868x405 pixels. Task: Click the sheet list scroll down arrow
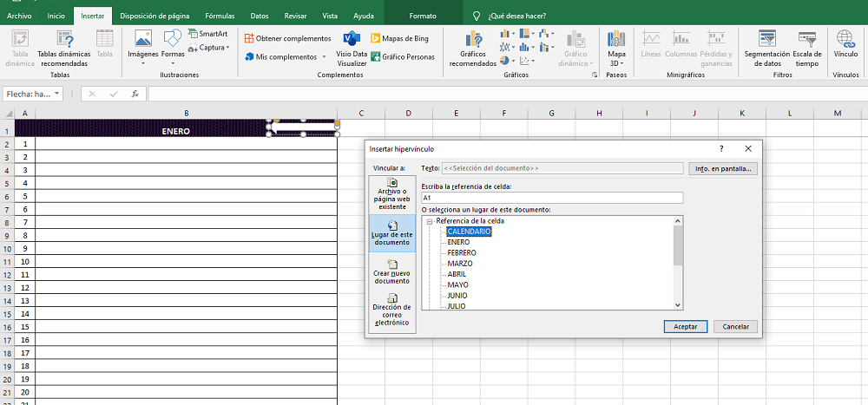678,305
